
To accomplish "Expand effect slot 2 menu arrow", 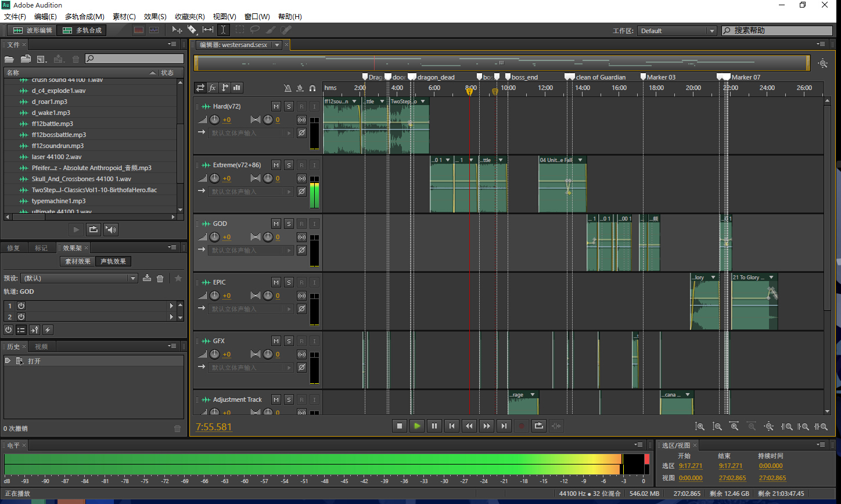I will click(x=171, y=316).
